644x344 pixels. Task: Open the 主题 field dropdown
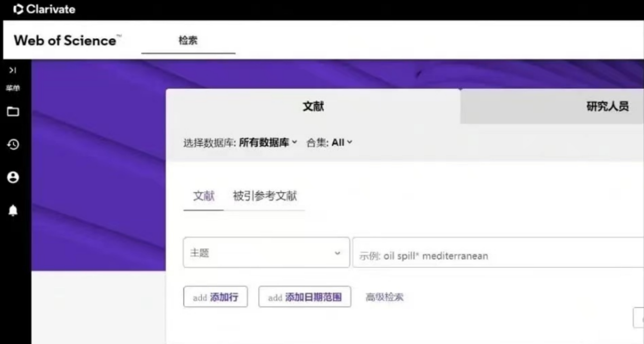(x=266, y=253)
